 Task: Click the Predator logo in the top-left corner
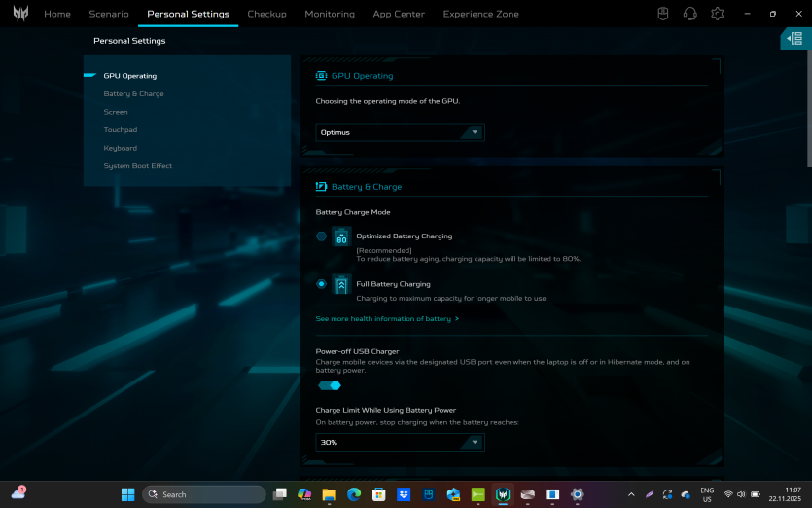(x=19, y=14)
